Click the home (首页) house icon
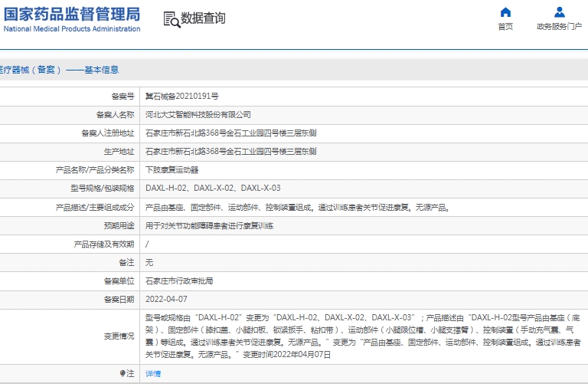Screen dimensions: 588x387 click(x=505, y=12)
